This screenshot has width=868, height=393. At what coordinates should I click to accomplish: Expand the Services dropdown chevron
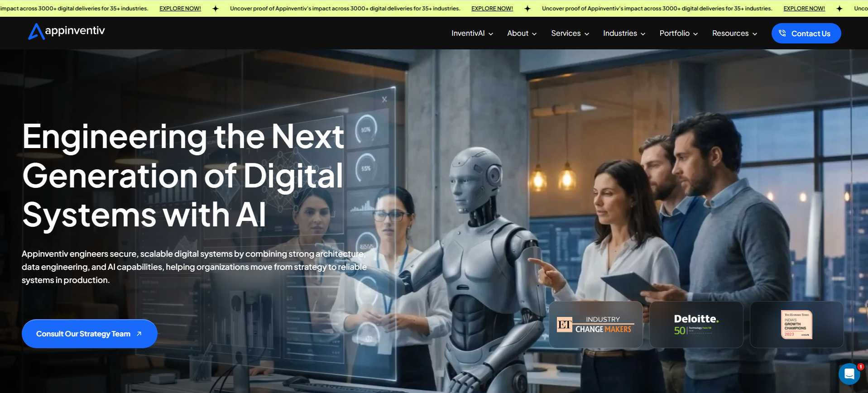click(587, 34)
